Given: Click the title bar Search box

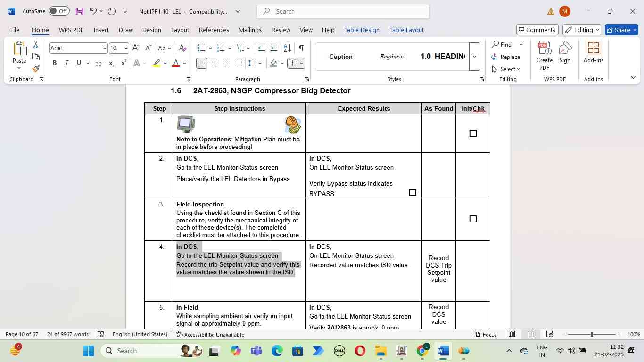Looking at the screenshot, I should (x=343, y=11).
